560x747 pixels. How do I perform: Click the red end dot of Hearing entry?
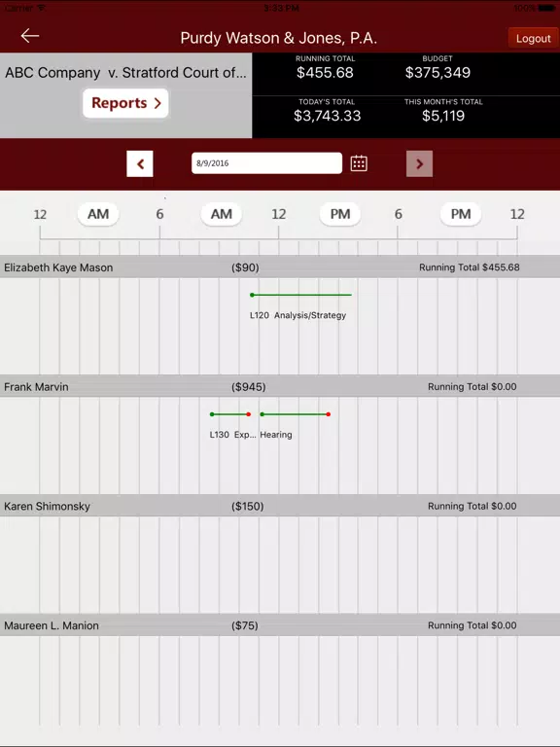point(328,414)
